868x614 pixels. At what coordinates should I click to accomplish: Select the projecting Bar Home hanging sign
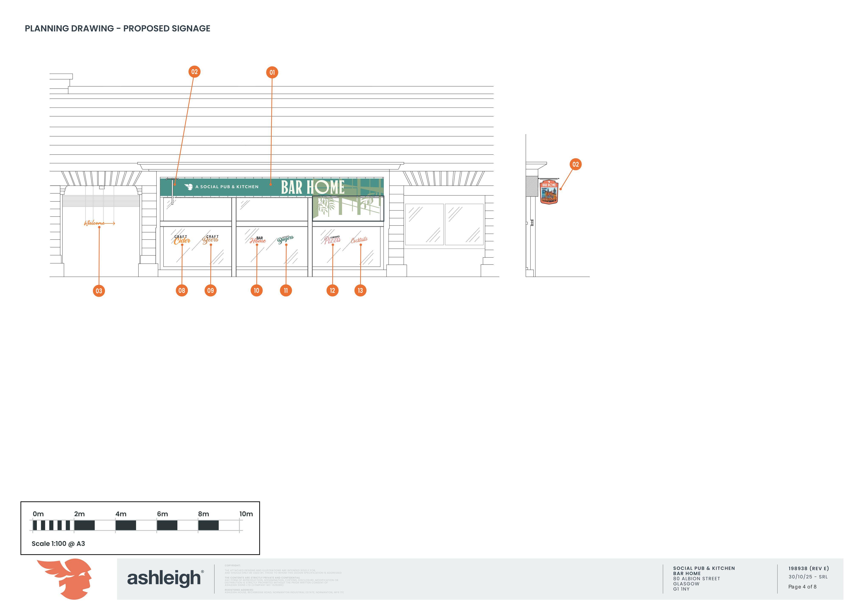549,192
